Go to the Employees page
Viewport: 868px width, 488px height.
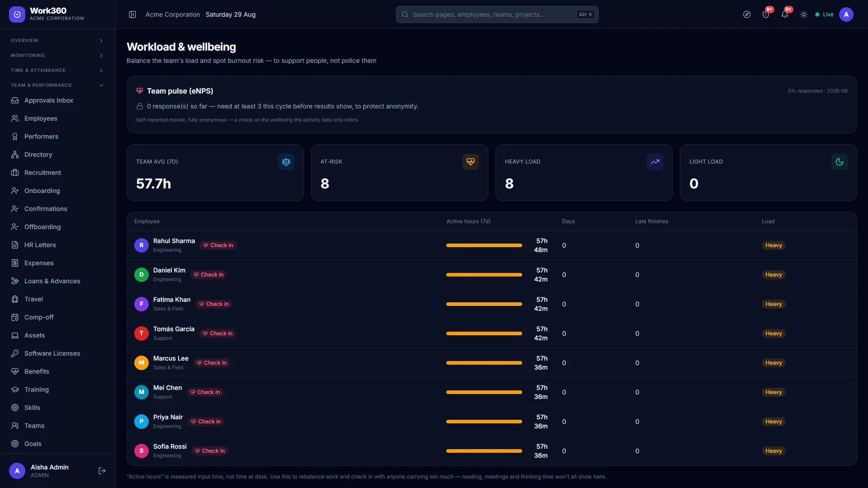click(57, 118)
